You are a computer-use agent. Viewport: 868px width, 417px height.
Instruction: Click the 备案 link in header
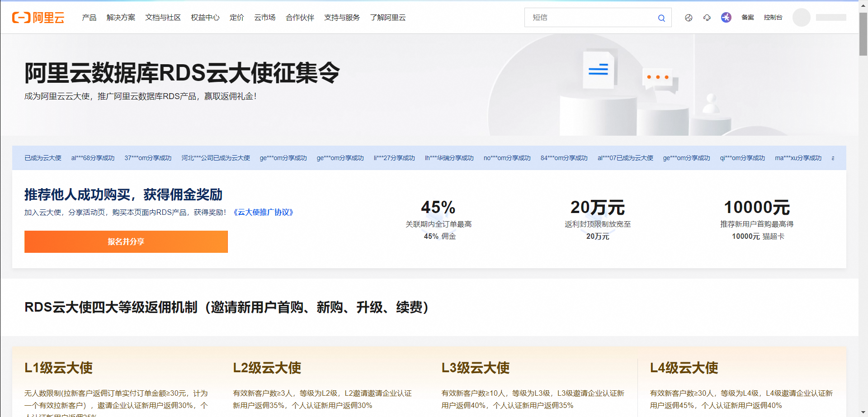[748, 18]
